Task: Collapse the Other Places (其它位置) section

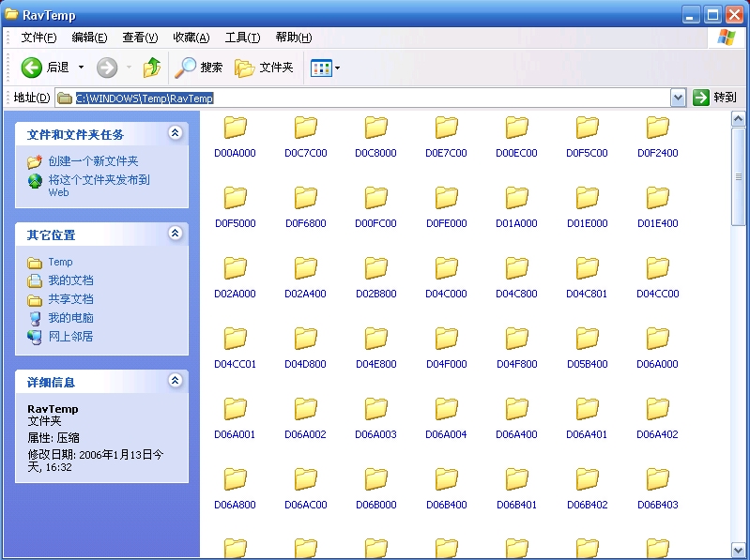Action: click(x=175, y=234)
